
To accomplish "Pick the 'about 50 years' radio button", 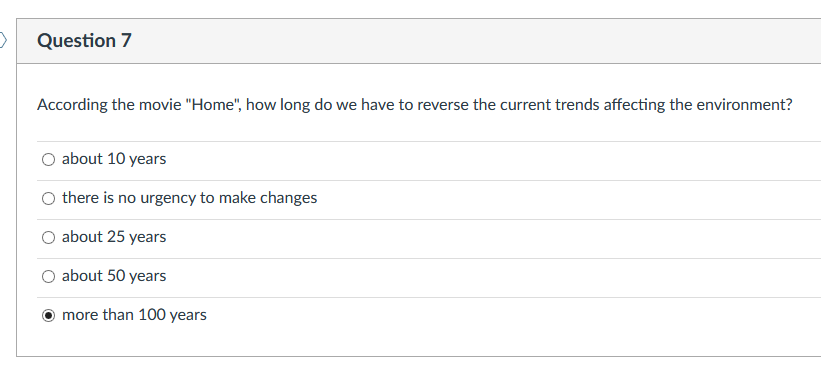I will coord(48,276).
